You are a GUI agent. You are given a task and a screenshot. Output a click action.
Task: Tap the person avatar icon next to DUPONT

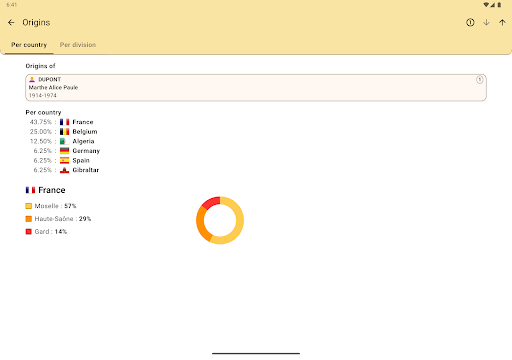[32, 79]
